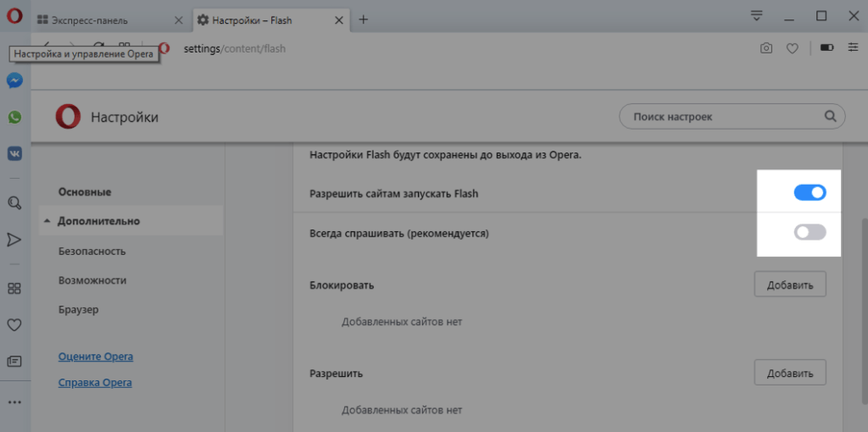This screenshot has height=432, width=868.
Task: Click Добавленных сайтов нет under Разрешить
Action: (x=401, y=410)
